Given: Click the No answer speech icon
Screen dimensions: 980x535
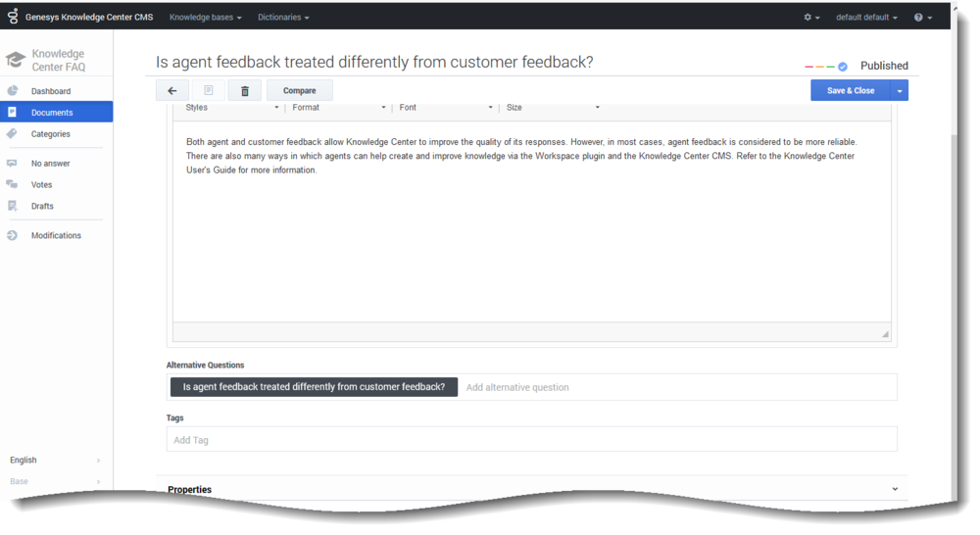Looking at the screenshot, I should pos(12,163).
